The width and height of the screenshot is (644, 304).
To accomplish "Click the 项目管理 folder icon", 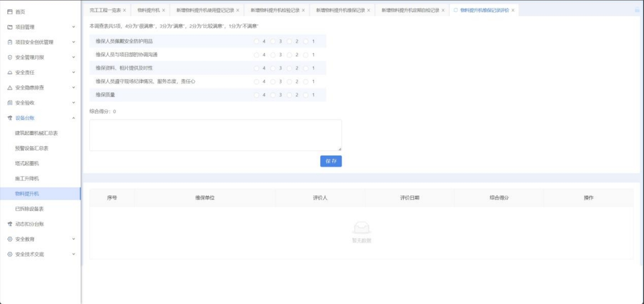I will click(x=10, y=27).
